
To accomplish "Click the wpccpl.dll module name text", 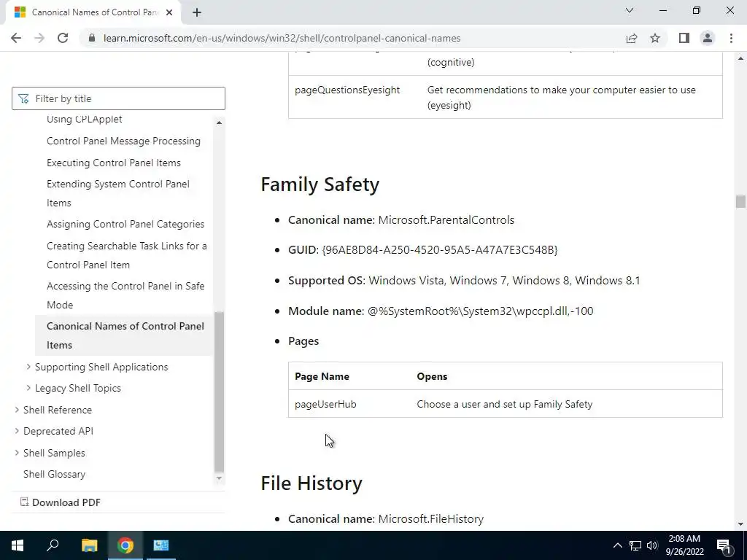I will click(x=480, y=311).
